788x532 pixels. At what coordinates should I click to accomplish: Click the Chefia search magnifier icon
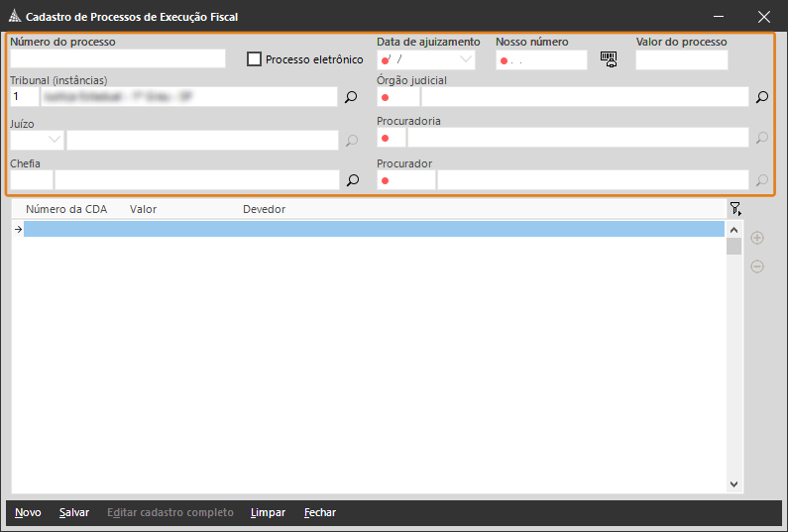point(351,180)
